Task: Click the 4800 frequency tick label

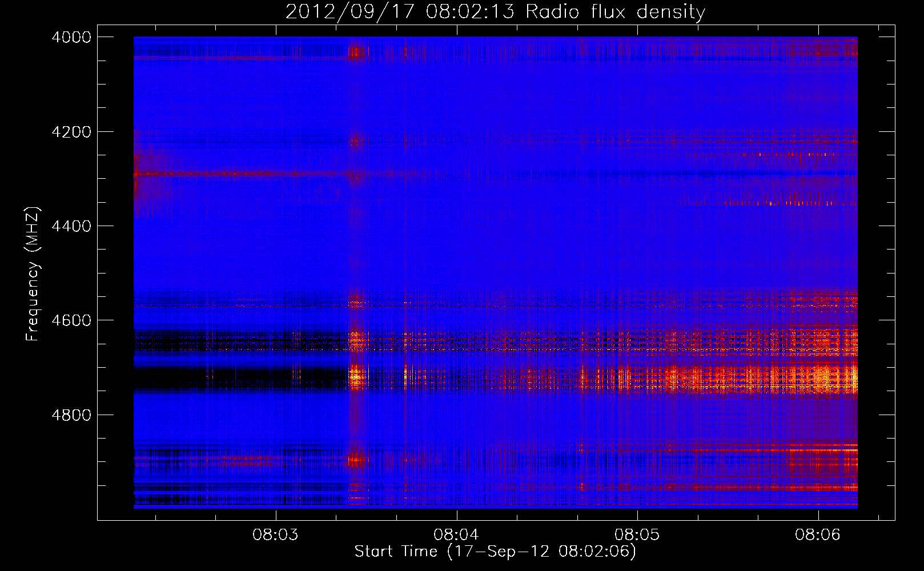Action: (71, 415)
